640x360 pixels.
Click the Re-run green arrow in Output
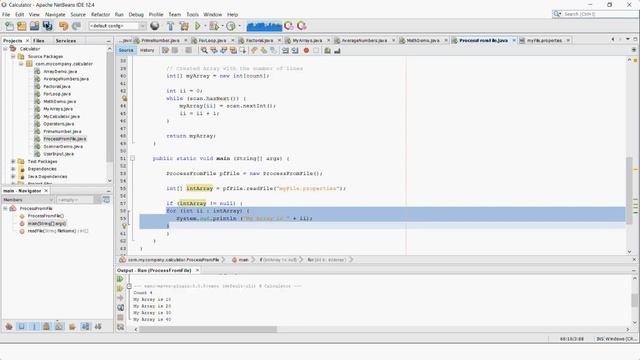[120, 279]
